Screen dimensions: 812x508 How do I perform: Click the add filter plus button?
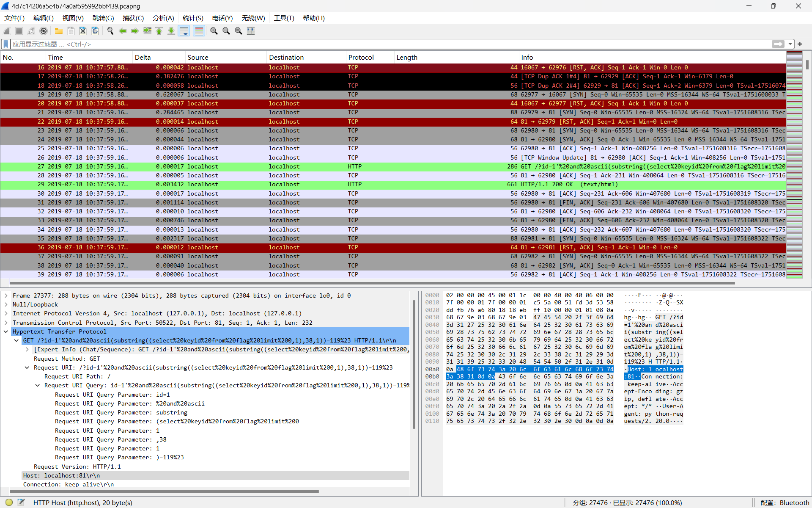(800, 44)
